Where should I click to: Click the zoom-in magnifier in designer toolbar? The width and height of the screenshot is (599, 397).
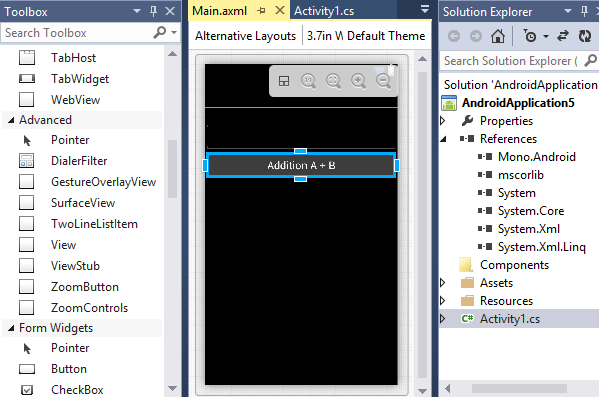[x=358, y=81]
